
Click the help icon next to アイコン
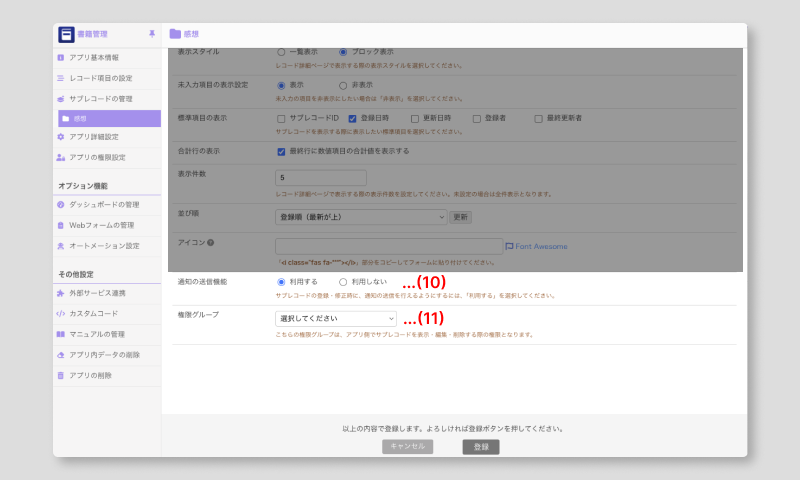210,243
